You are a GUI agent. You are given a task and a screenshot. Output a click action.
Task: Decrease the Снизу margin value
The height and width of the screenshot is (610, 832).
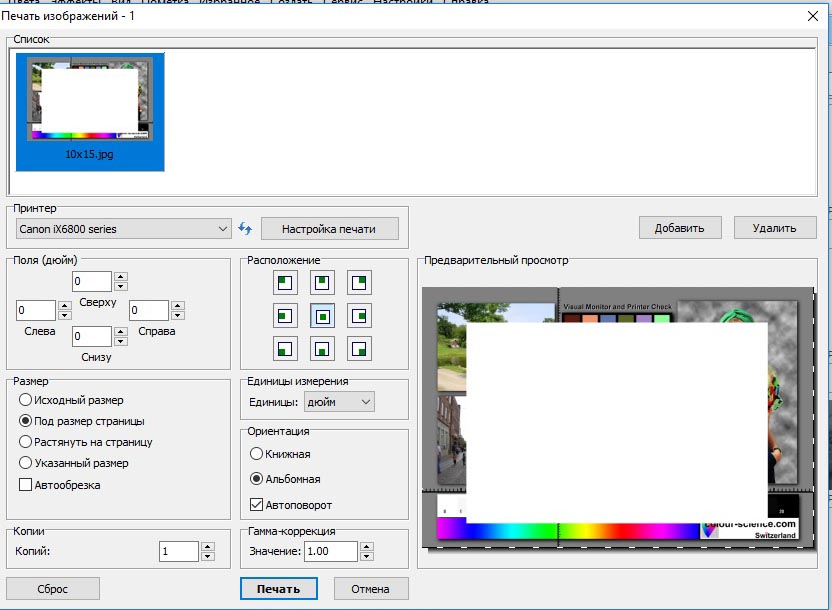point(121,341)
